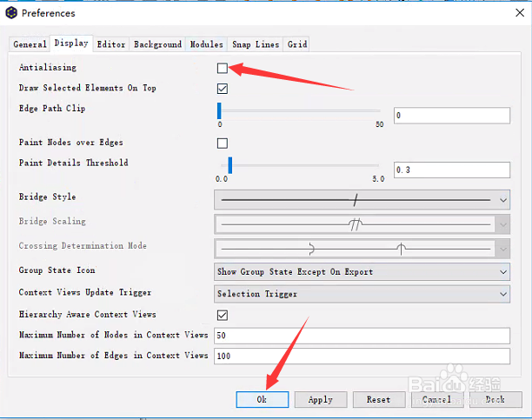Click the Maximum Number of Nodes field

362,336
